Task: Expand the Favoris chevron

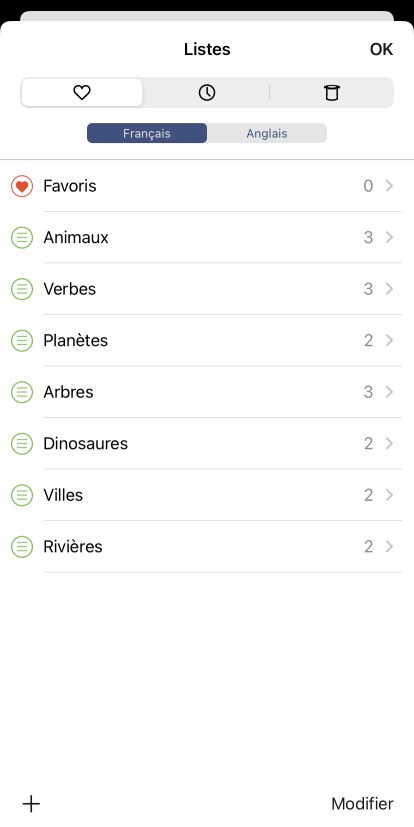Action: tap(389, 186)
